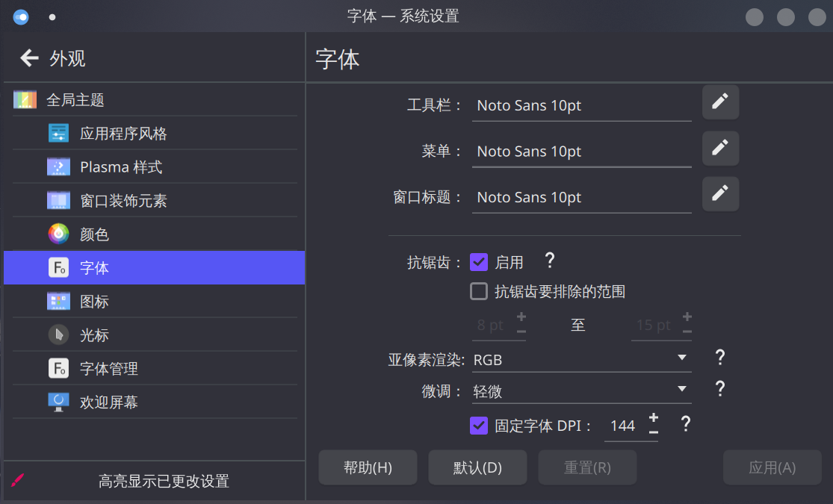Screen dimensions: 833x504
Task: Click the pencil edit icon for 菜单 font
Action: click(720, 148)
